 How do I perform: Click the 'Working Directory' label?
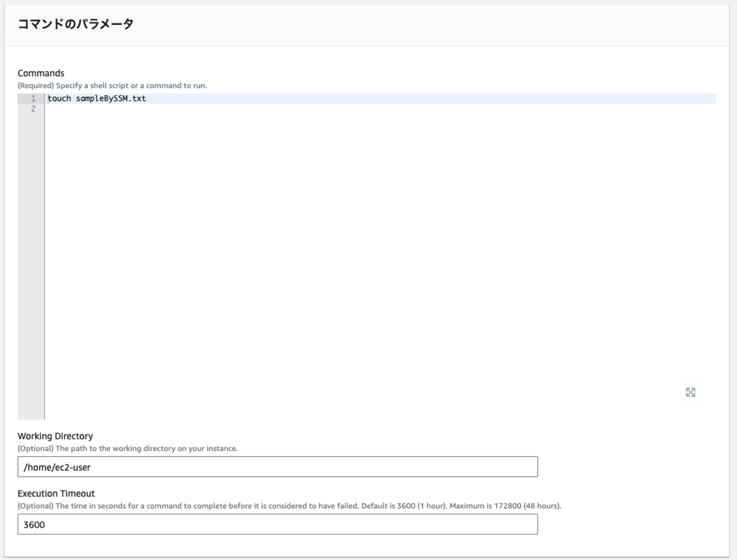pos(55,436)
